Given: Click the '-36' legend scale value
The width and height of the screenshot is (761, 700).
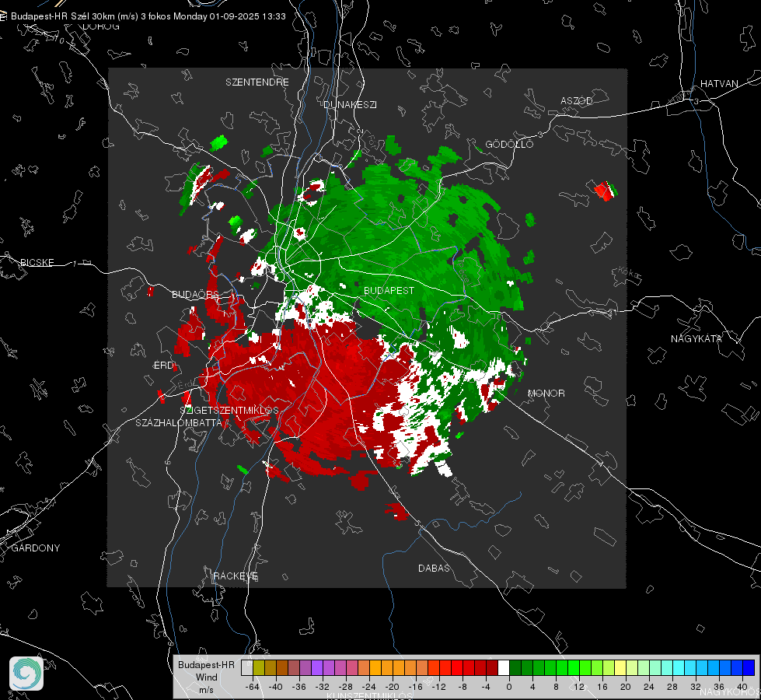Looking at the screenshot, I should coord(299,687).
